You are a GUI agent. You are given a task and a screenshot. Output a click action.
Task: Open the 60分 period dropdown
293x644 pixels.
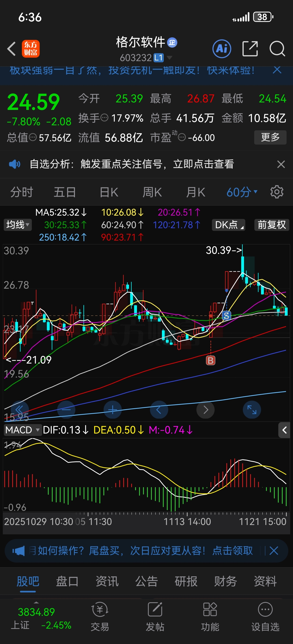pos(242,192)
